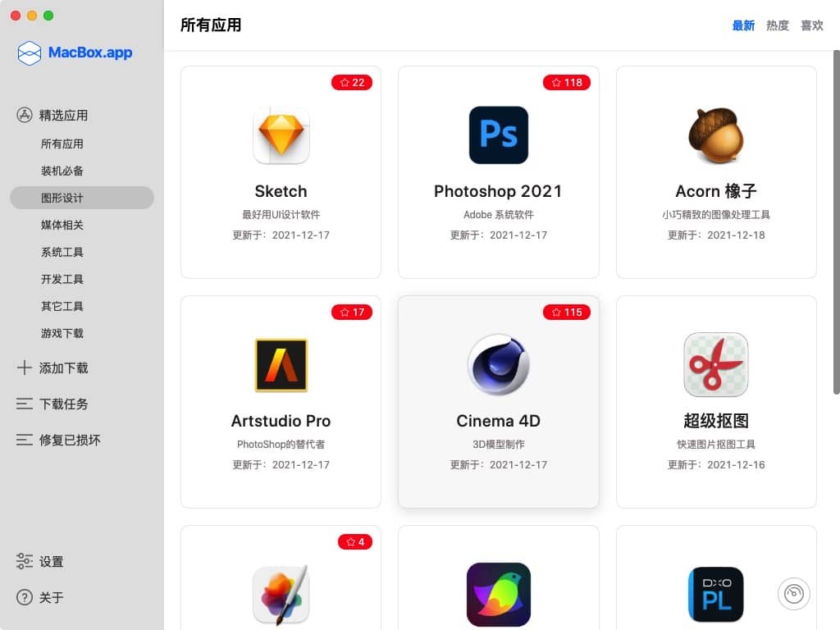This screenshot has height=630, width=840.
Task: Open the Pixelmator brush app icon
Action: 281,595
